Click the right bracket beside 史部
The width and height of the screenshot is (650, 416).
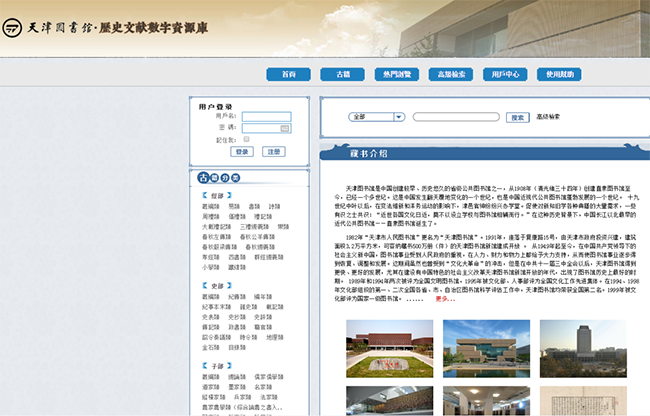coord(229,285)
